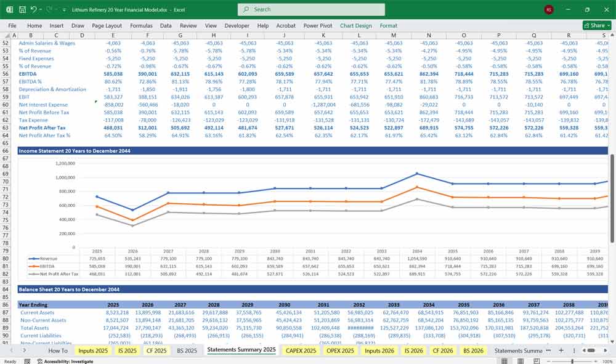Select Page Layout view icon in status bar
This screenshot has width=616, height=364.
520,360
